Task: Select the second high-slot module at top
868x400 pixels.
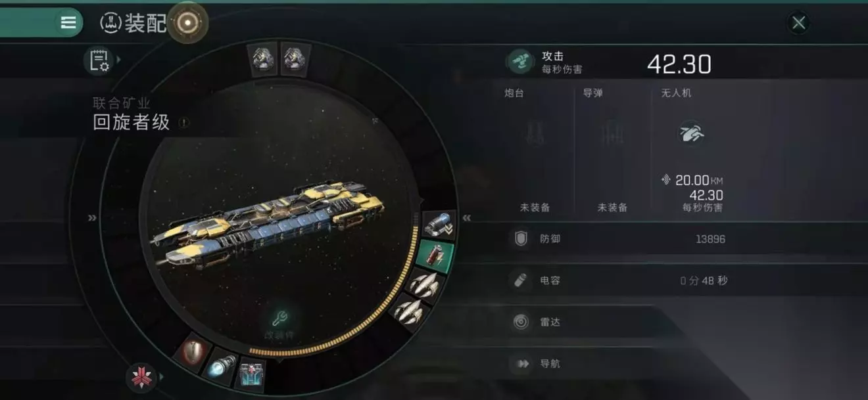Action: tap(293, 59)
